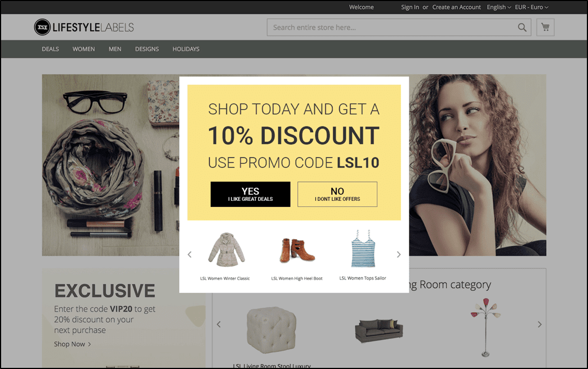Viewport: 588px width, 369px height.
Task: Show next products in popup carousel
Action: tap(399, 255)
